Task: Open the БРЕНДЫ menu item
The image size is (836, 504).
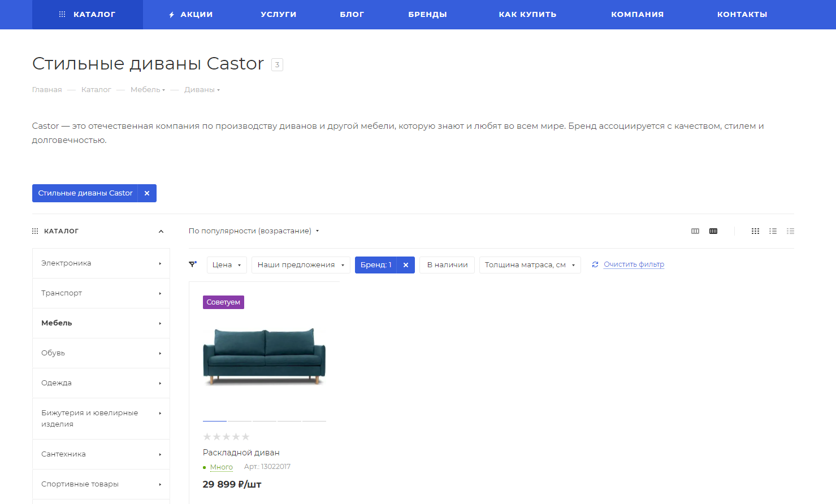Action: pos(427,15)
